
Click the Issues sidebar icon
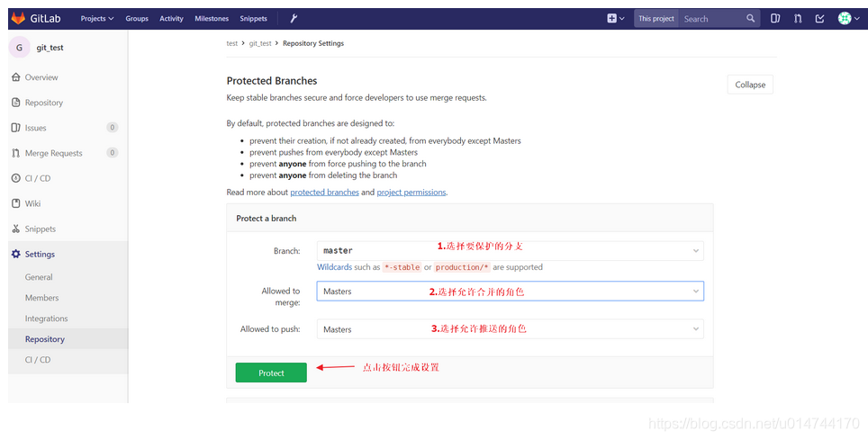click(15, 127)
